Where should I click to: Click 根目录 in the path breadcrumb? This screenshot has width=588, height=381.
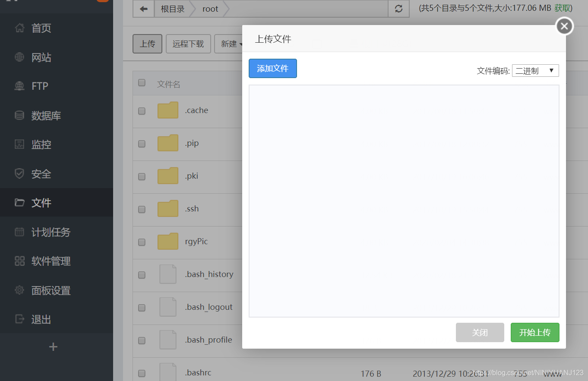(173, 9)
